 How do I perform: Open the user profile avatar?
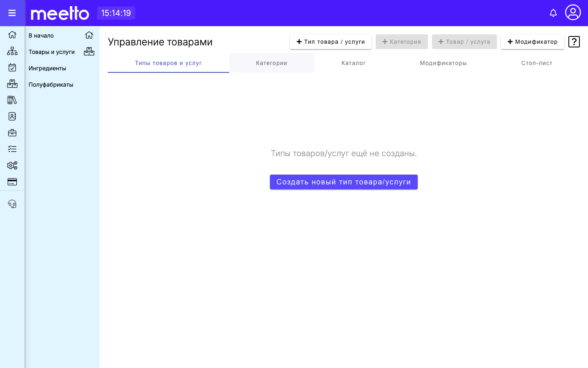[x=573, y=12]
